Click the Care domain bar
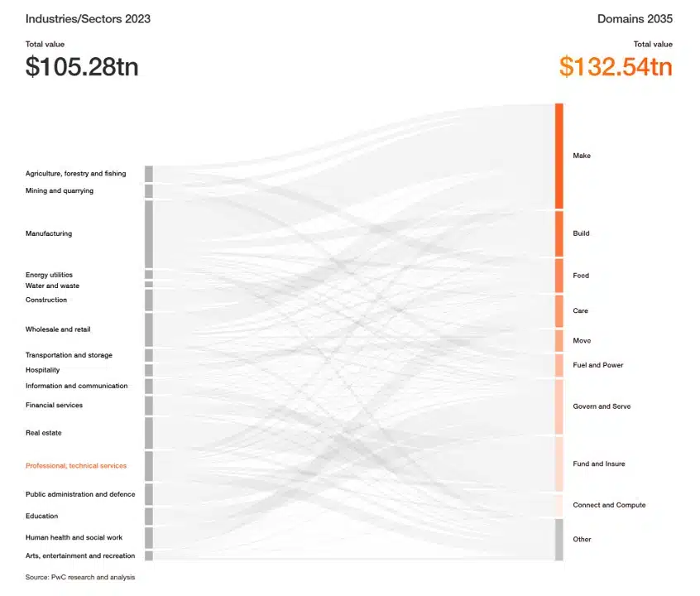This screenshot has height=596, width=700. pyautogui.click(x=559, y=311)
